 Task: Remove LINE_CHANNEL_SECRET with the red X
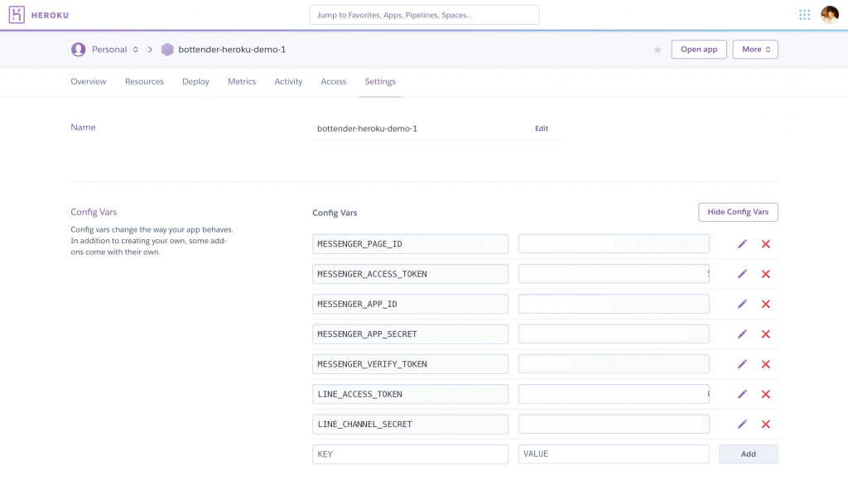pos(765,424)
